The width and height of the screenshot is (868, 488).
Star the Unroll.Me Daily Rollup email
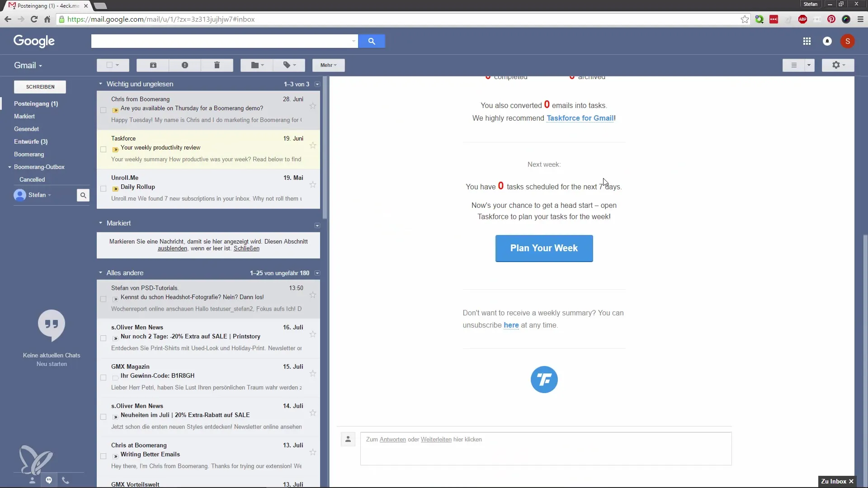coord(313,185)
